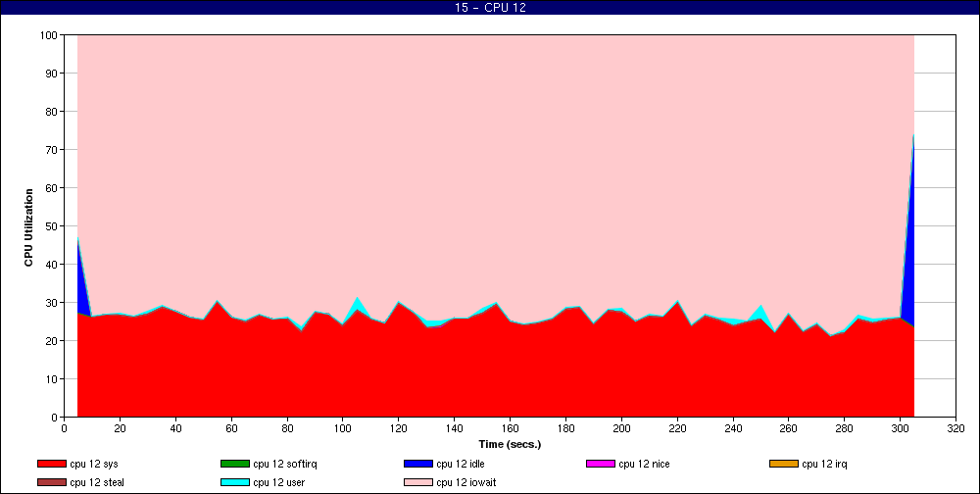980x494 pixels.
Task: Select the 'cpu 12 user' legend label
Action: 278,483
